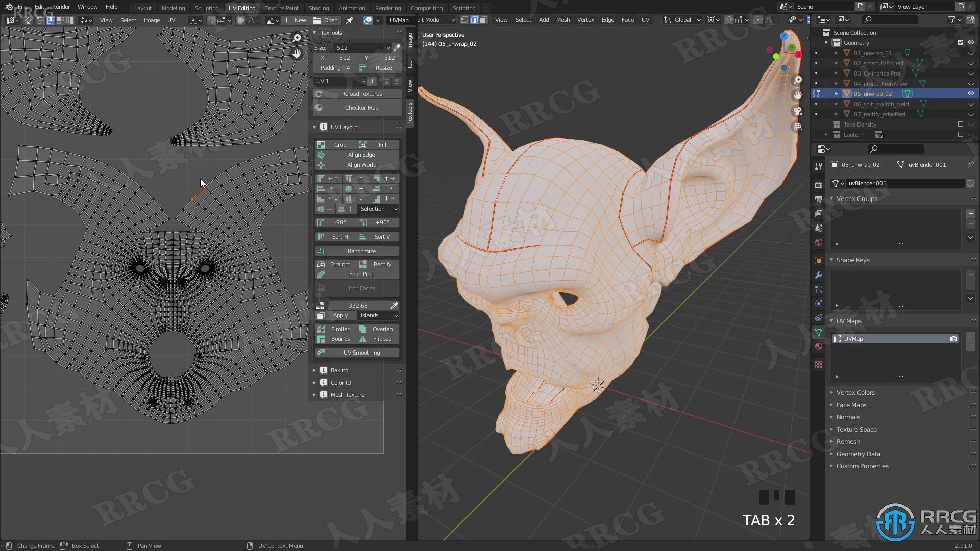This screenshot has width=980, height=551.
Task: Click the UV Smoothing icon button
Action: (321, 353)
